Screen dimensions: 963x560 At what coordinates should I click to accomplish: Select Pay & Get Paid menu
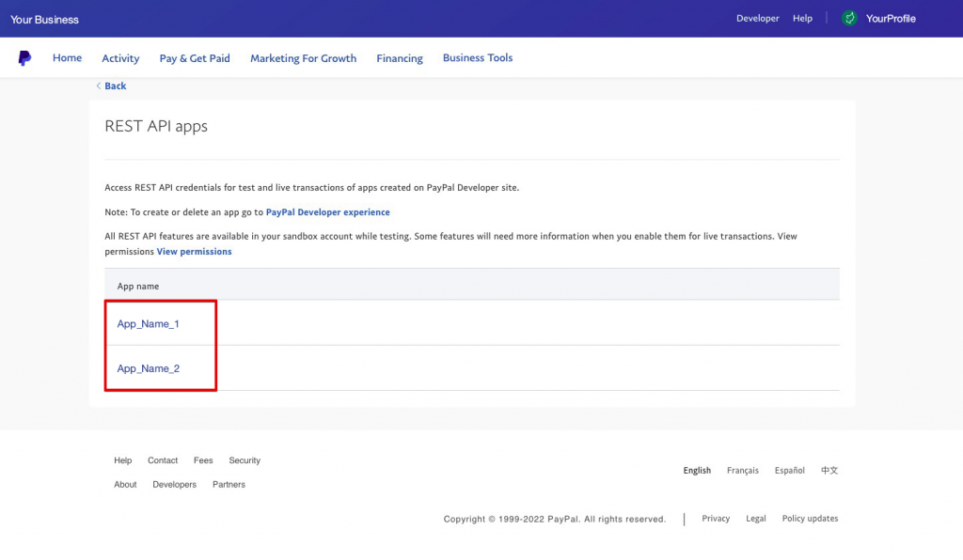[x=195, y=58]
